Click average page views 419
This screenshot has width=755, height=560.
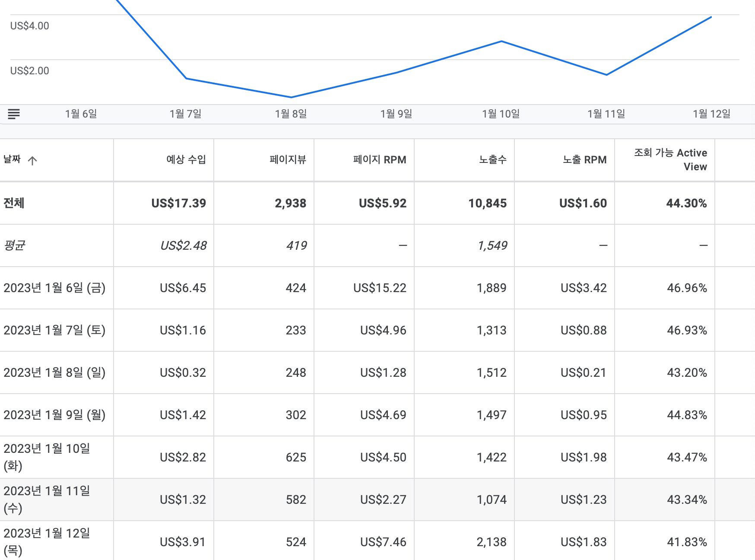tap(296, 245)
